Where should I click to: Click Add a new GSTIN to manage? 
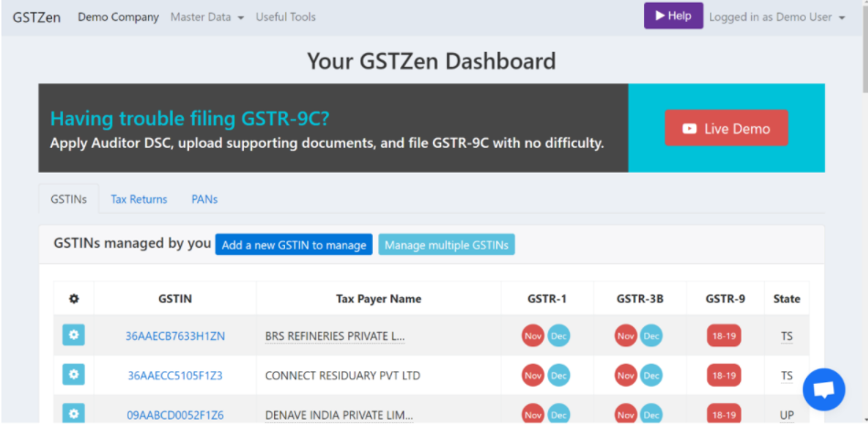click(x=294, y=245)
